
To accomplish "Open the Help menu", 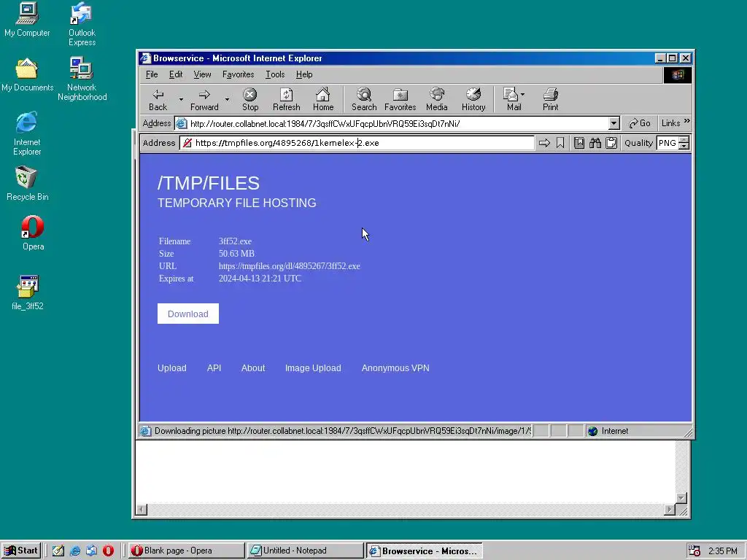I will click(304, 74).
